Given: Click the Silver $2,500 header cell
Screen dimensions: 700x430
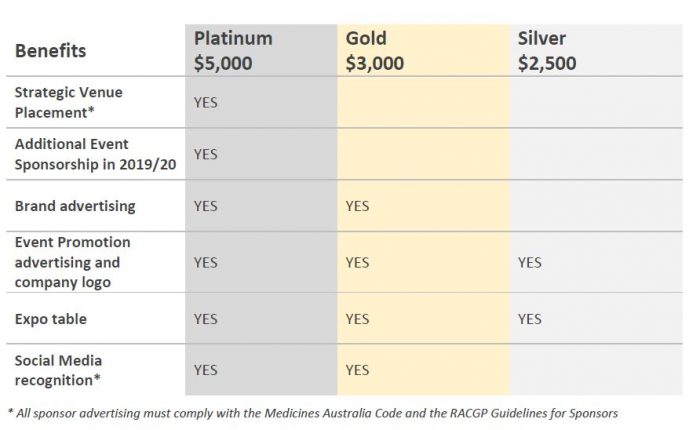Looking at the screenshot, I should point(547,51).
